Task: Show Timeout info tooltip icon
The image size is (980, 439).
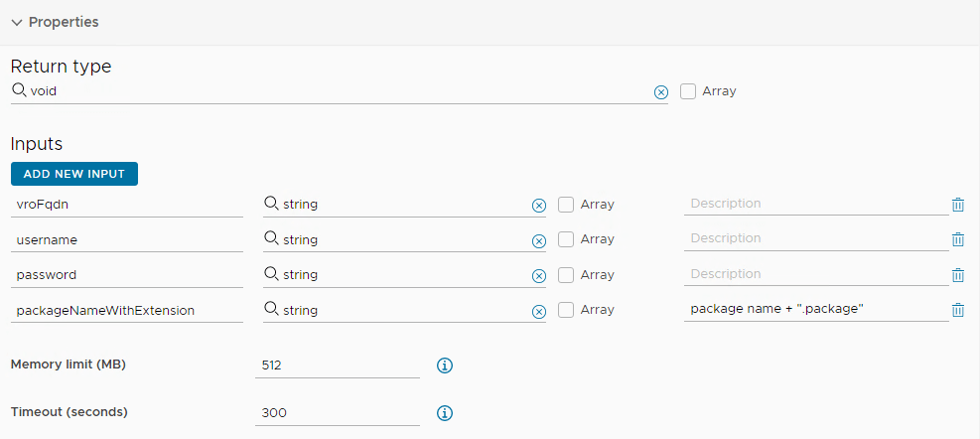Action: click(x=445, y=412)
